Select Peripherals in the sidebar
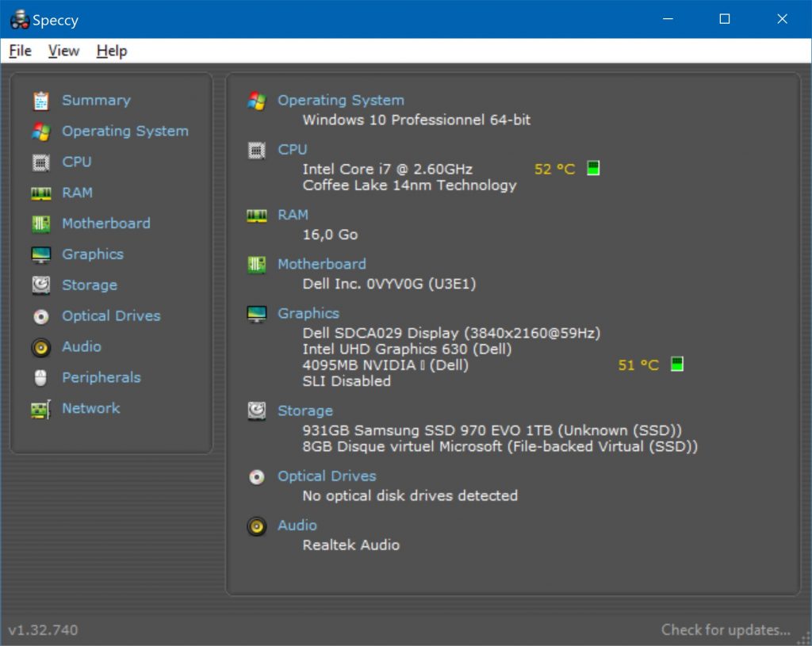The height and width of the screenshot is (646, 812). [101, 377]
